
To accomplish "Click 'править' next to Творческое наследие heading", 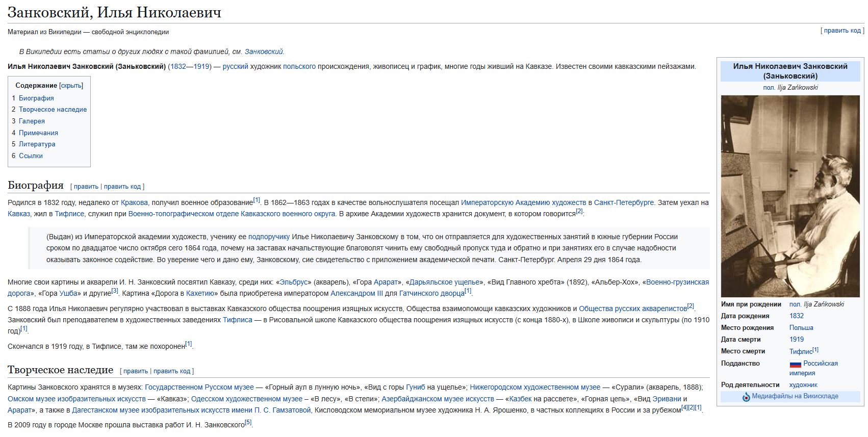I will [136, 371].
